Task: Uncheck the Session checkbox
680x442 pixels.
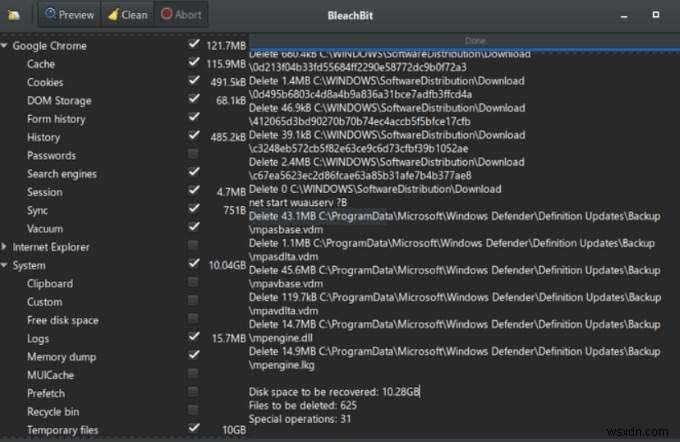Action: pos(193,190)
